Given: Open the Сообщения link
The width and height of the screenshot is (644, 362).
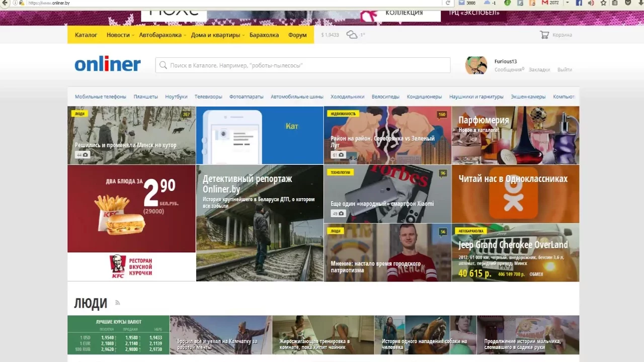Looking at the screenshot, I should (x=509, y=70).
